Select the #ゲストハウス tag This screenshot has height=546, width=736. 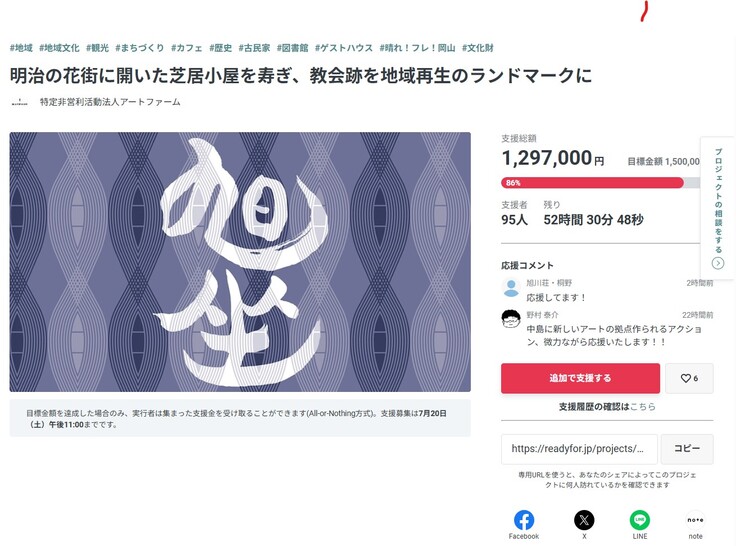click(x=344, y=48)
